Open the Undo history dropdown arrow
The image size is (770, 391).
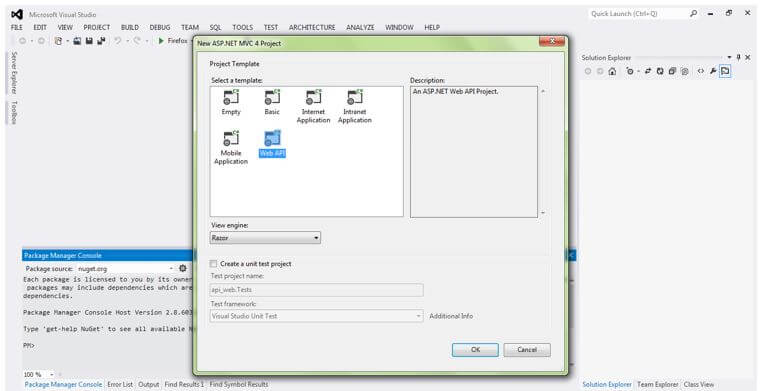point(127,41)
